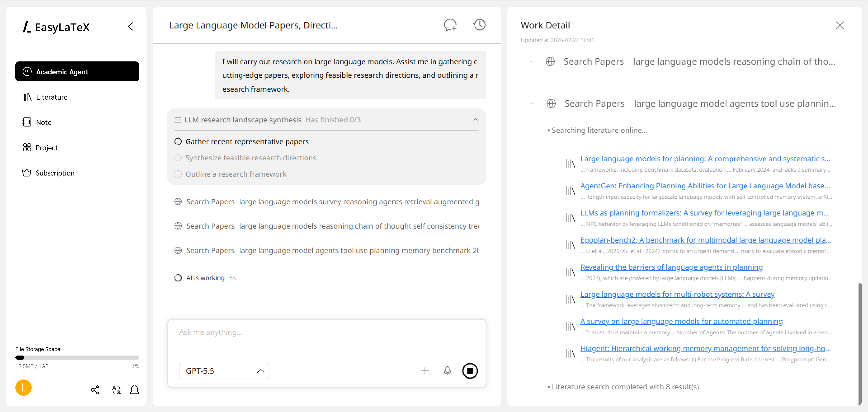Click the EasyLaTeX logo
The height and width of the screenshot is (412, 868).
(x=56, y=27)
